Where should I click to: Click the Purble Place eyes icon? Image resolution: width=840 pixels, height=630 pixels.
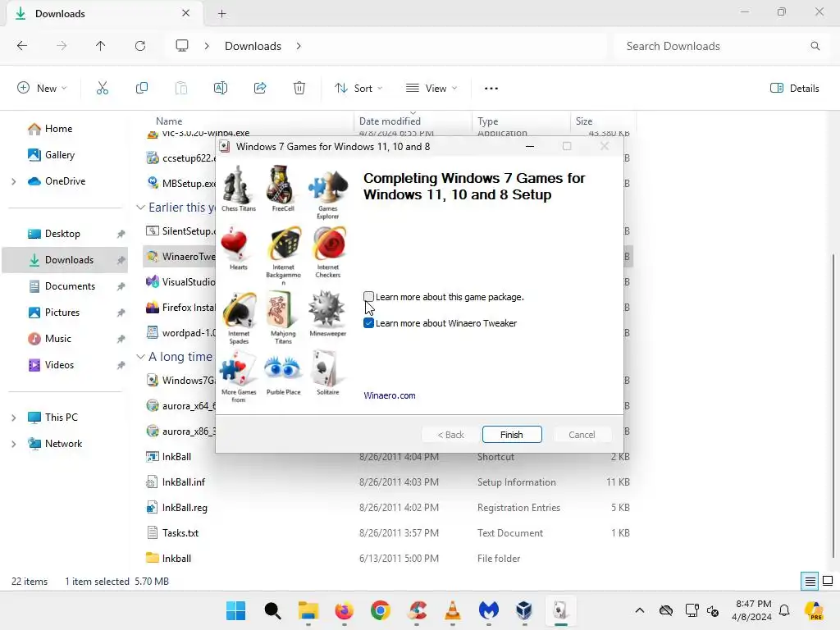[283, 369]
